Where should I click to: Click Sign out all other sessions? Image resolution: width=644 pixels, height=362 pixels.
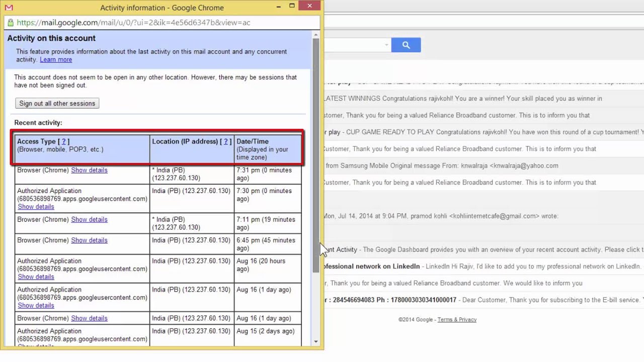tap(57, 103)
